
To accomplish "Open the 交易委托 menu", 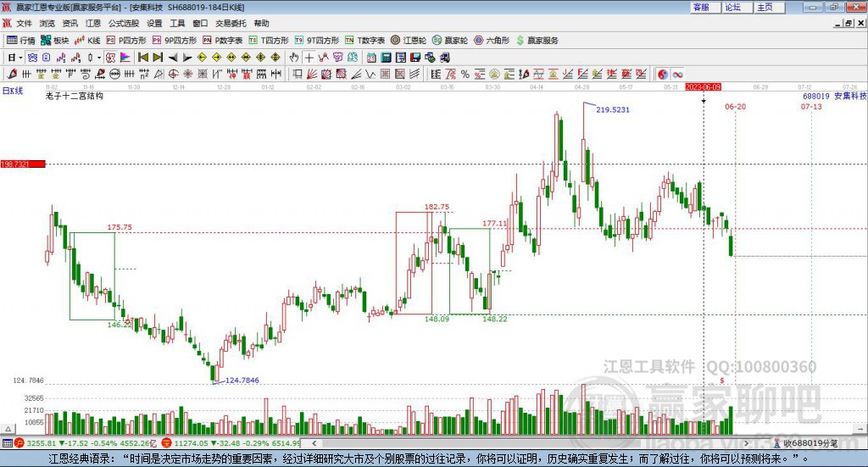I will [x=231, y=23].
